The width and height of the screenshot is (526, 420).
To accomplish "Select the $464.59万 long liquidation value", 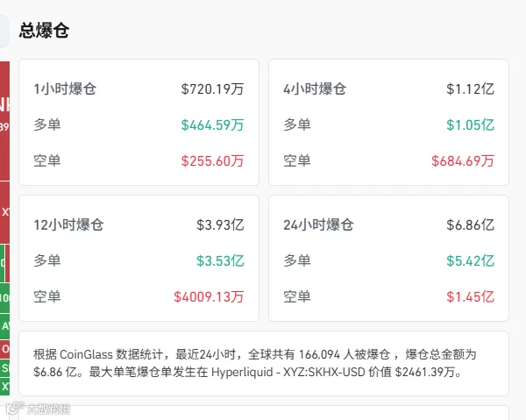I will (212, 125).
